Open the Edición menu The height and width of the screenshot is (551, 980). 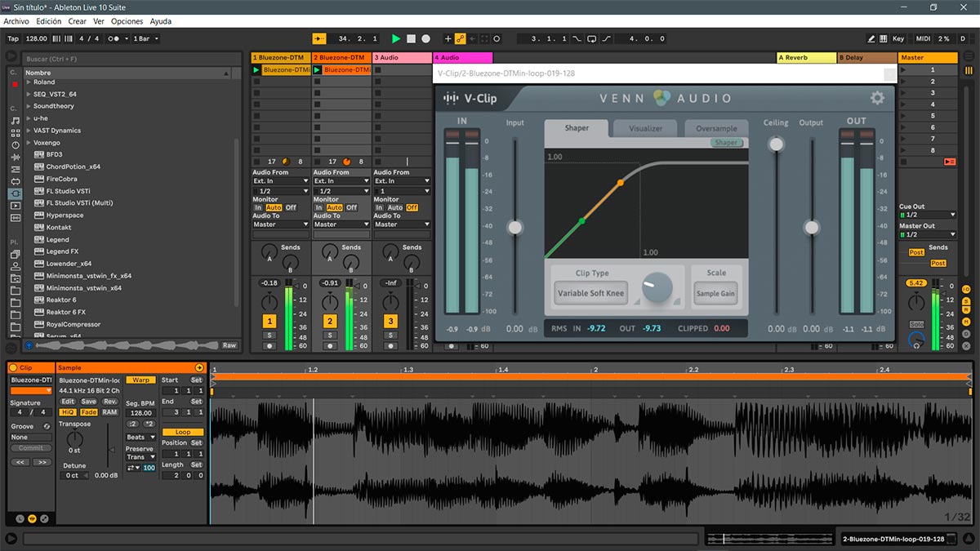[x=49, y=21]
